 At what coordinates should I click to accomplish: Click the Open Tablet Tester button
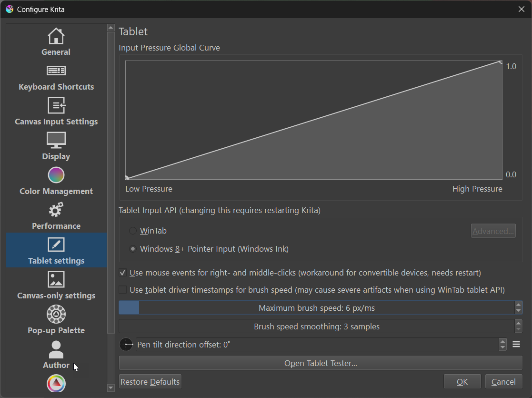click(x=321, y=363)
